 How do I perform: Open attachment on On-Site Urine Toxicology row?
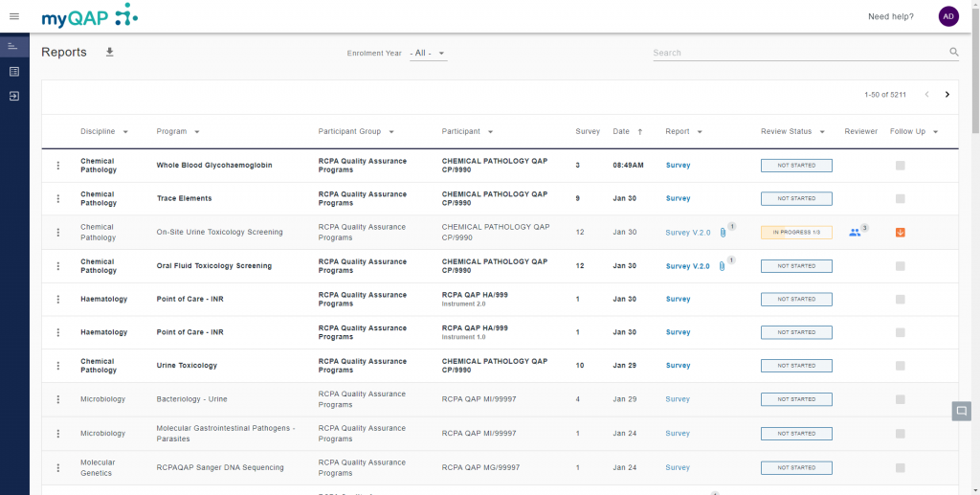[x=723, y=233]
